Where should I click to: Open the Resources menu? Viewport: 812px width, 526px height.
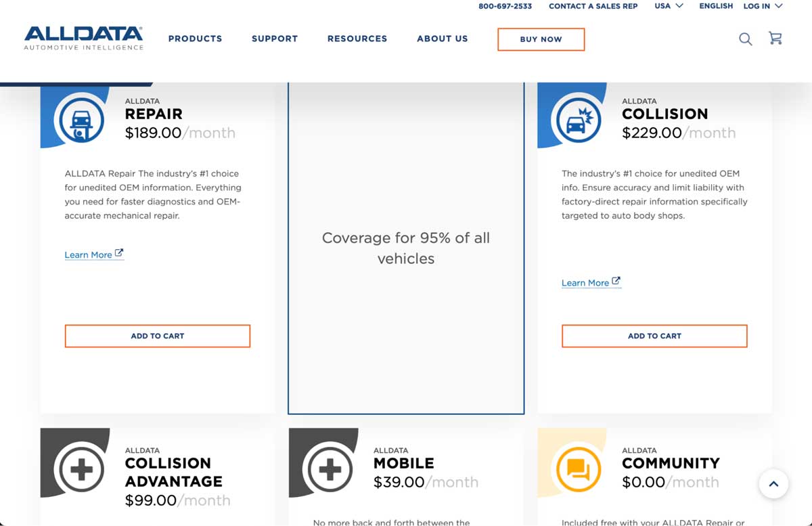point(357,39)
